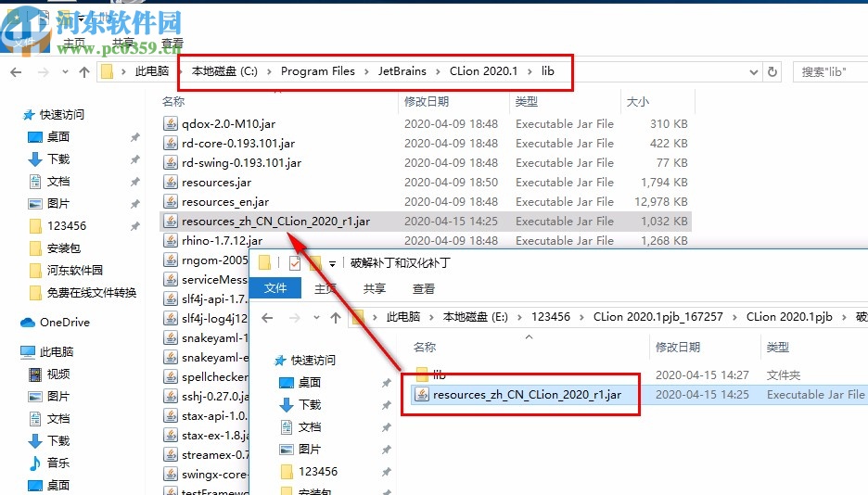This screenshot has width=868, height=495.
Task: Sort by 名称 column in lib window
Action: [173, 102]
